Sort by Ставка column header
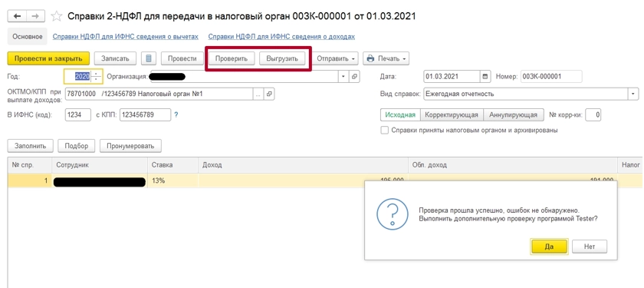This screenshot has width=644, height=288. coord(173,165)
